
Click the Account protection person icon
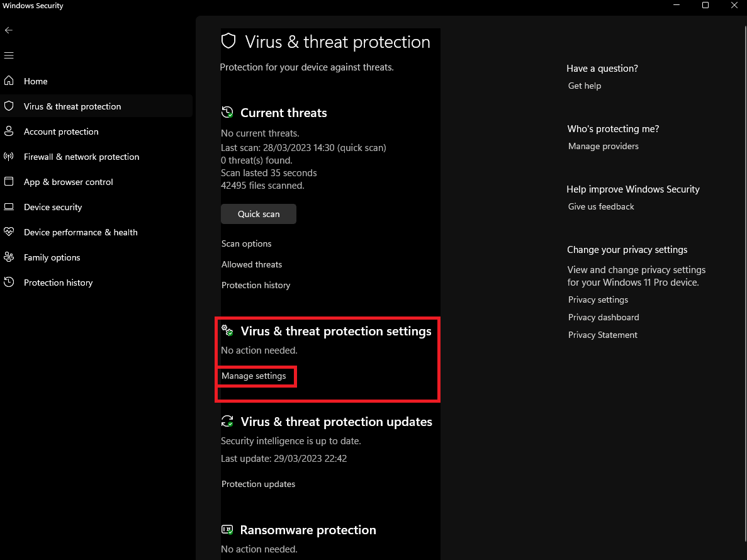9,132
